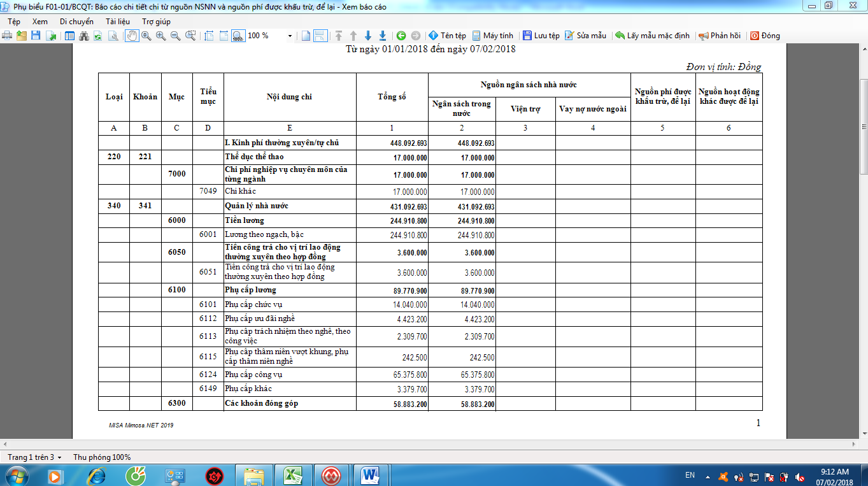Click the green Back navigation arrow

tap(401, 36)
